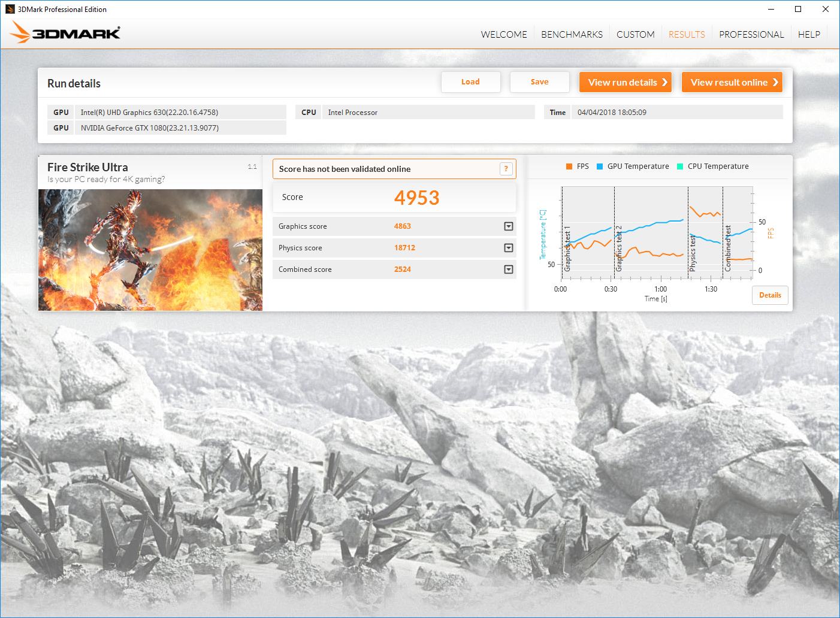Click the FPS orange legend swatch

(569, 166)
